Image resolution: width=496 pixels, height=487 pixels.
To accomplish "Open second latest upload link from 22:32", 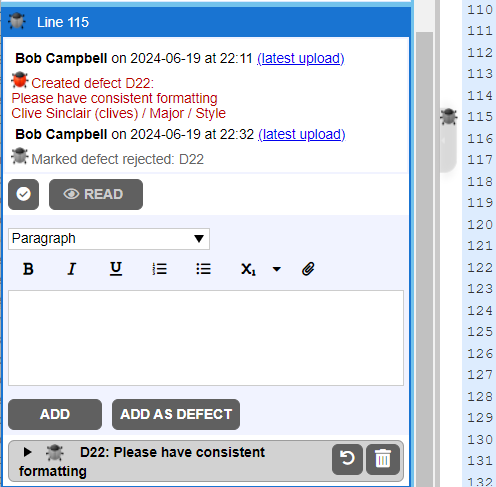I will [302, 134].
